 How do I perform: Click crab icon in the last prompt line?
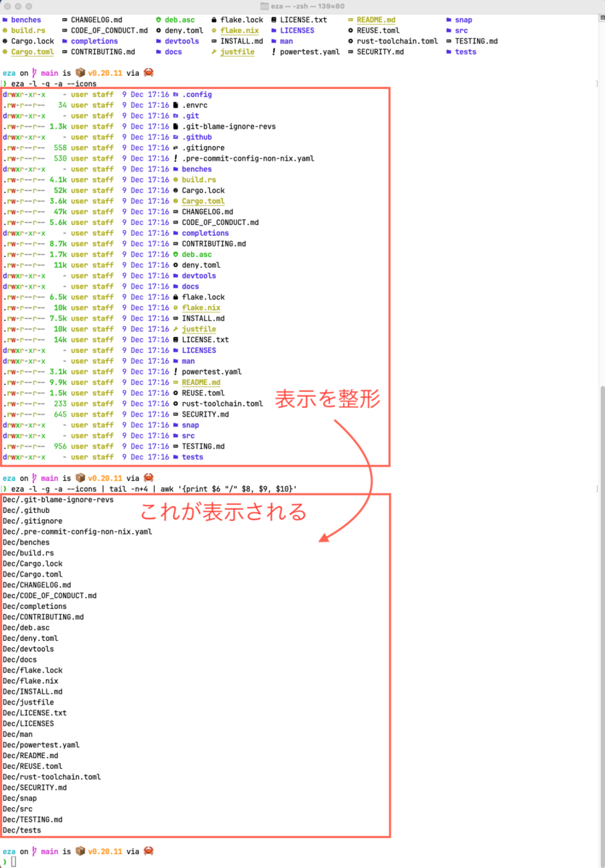point(148,851)
